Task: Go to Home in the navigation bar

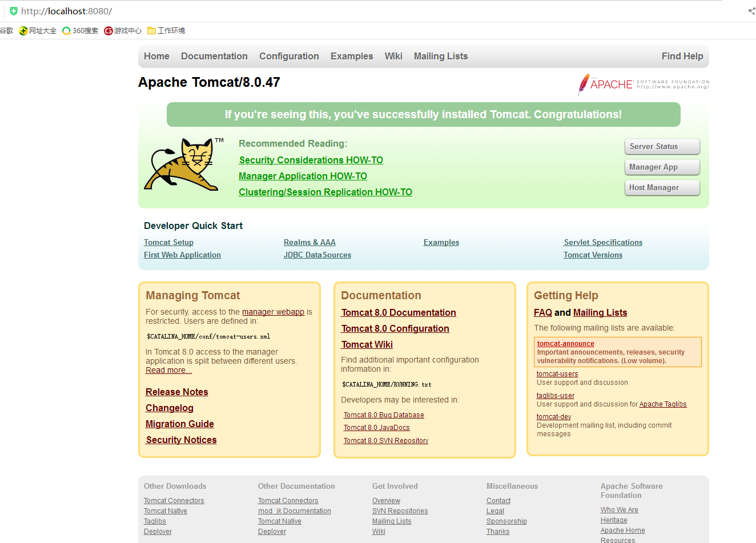Action: (x=156, y=56)
